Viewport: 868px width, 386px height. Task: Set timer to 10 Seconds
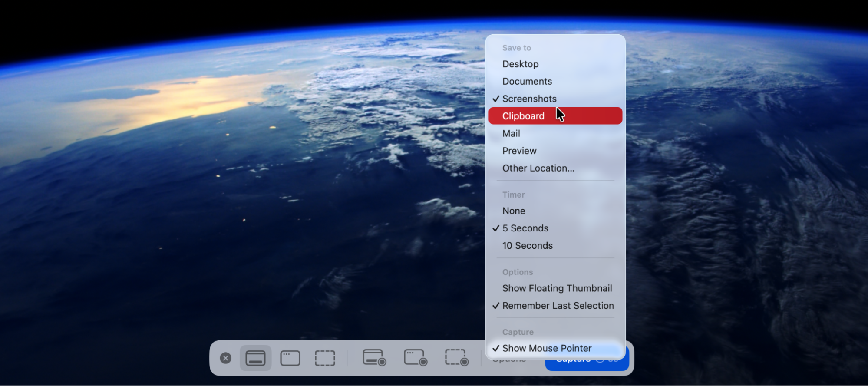pyautogui.click(x=555, y=245)
